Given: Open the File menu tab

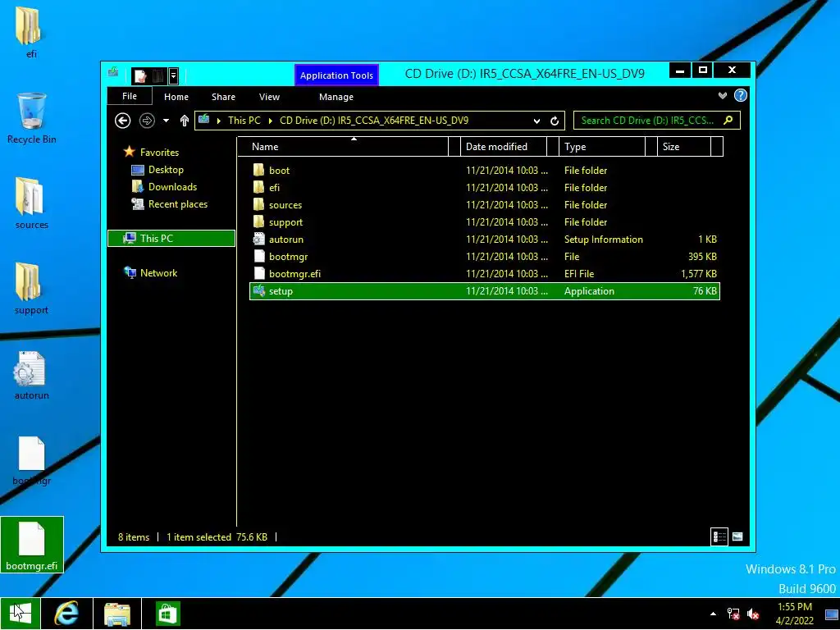Looking at the screenshot, I should [x=130, y=96].
